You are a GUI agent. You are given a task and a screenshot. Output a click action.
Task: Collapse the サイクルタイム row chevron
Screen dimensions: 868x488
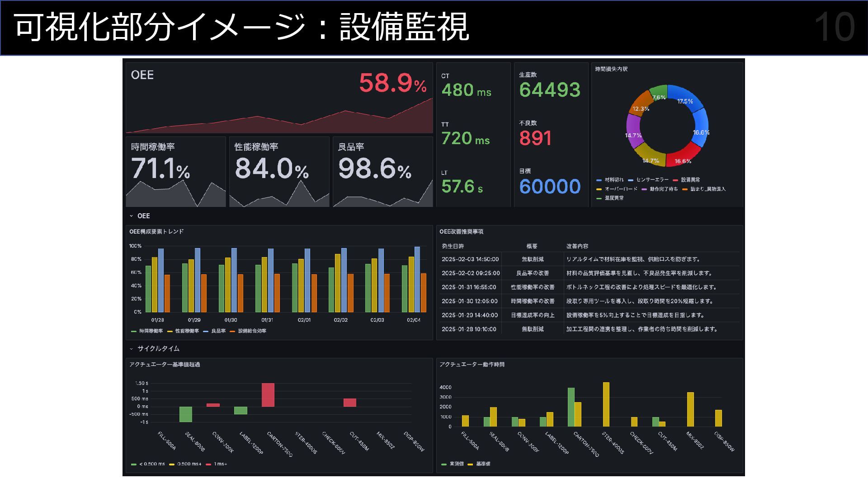pos(131,349)
